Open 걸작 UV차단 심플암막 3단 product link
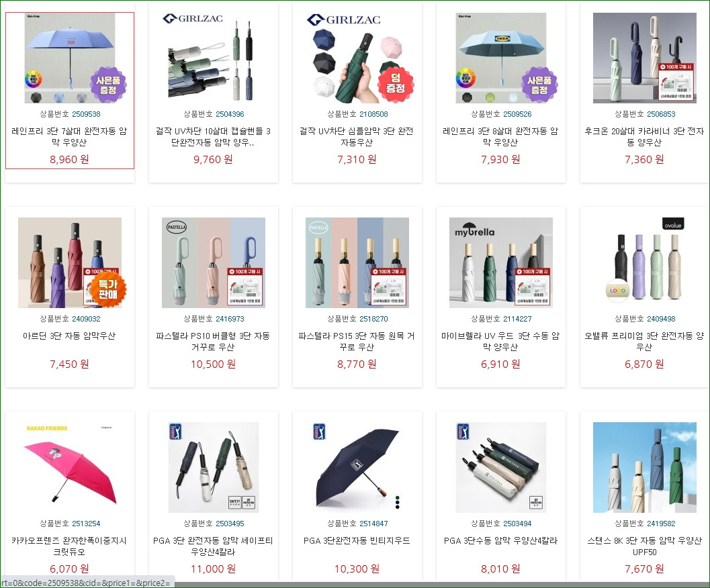 357,137
